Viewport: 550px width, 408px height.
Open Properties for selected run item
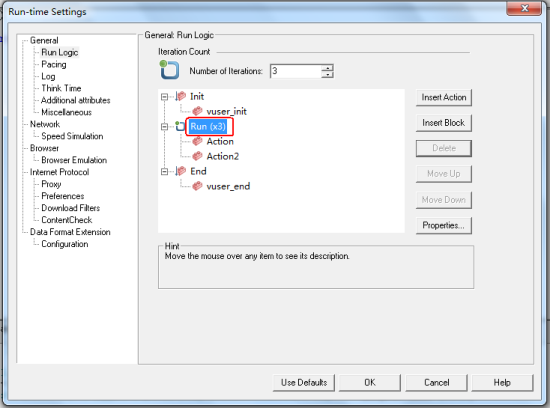(444, 225)
